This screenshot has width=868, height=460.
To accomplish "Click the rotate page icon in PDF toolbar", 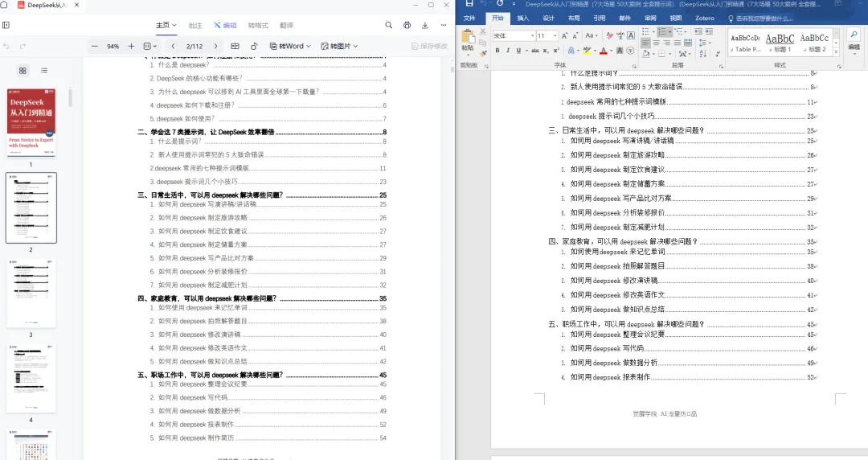I will pyautogui.click(x=254, y=46).
